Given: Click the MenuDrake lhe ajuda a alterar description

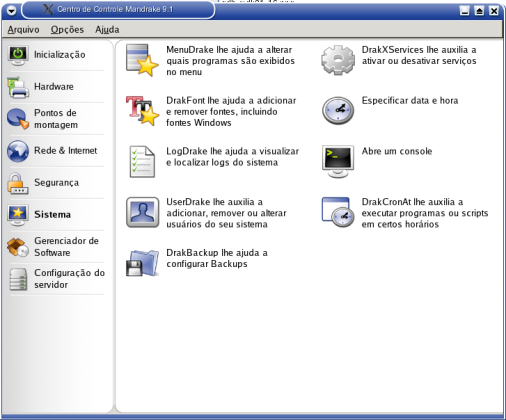Looking at the screenshot, I should click(x=231, y=61).
